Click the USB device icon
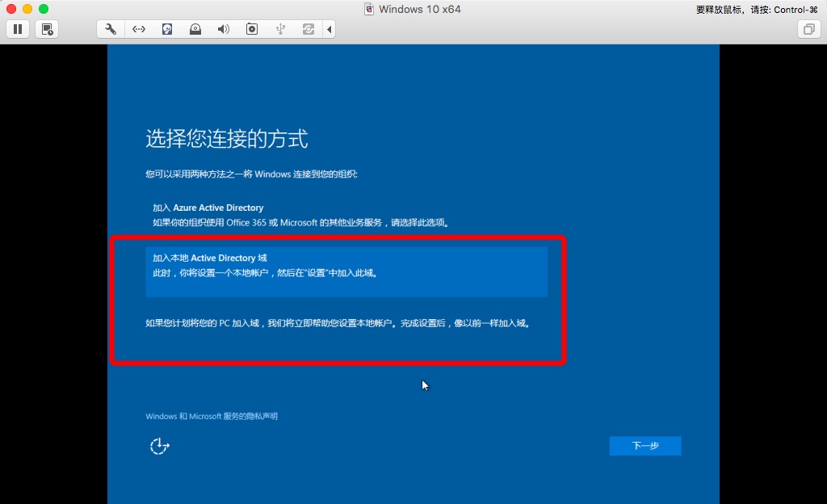 click(x=280, y=29)
